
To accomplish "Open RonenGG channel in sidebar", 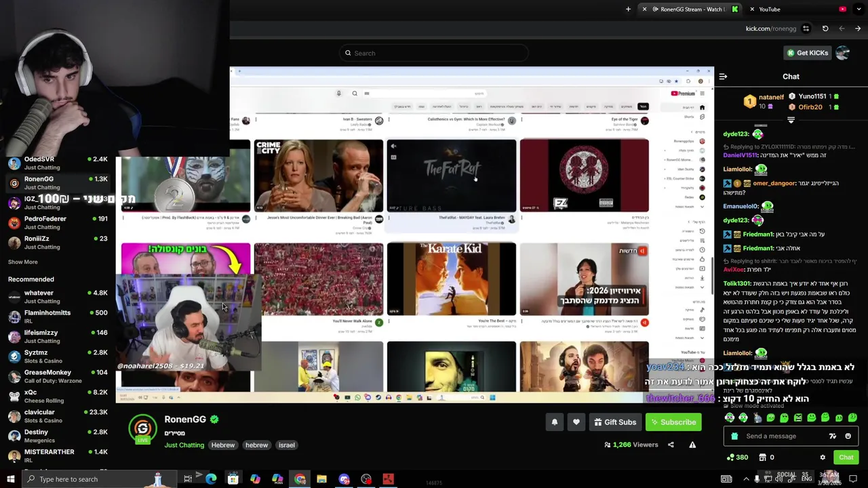I will click(x=58, y=182).
